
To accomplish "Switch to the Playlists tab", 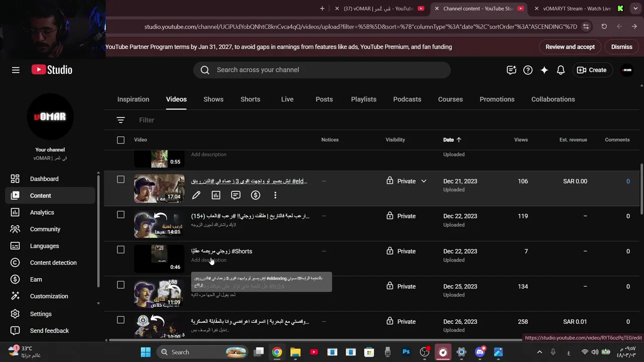I will tap(364, 99).
